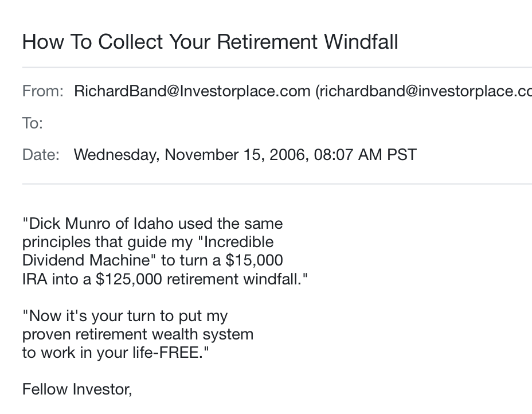Viewport: 532px width, 414px height.
Task: Click the $15,000 amount in the body
Action: [254, 260]
